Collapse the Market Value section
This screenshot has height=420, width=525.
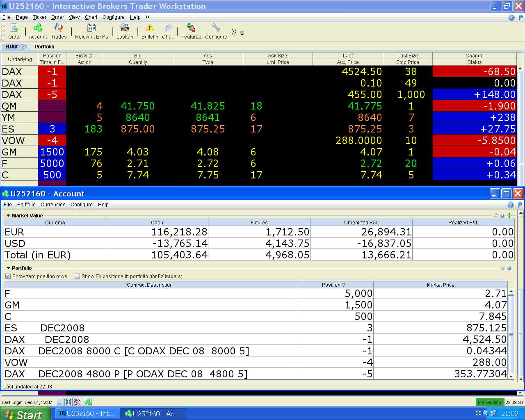click(8, 216)
